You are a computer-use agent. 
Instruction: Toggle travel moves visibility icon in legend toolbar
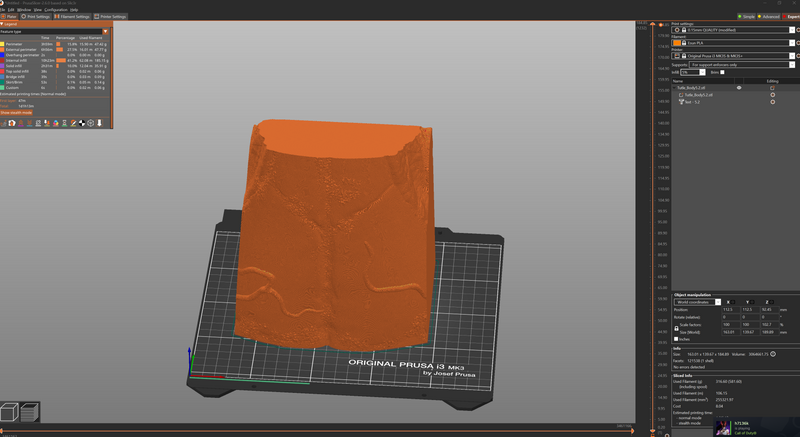click(x=4, y=123)
